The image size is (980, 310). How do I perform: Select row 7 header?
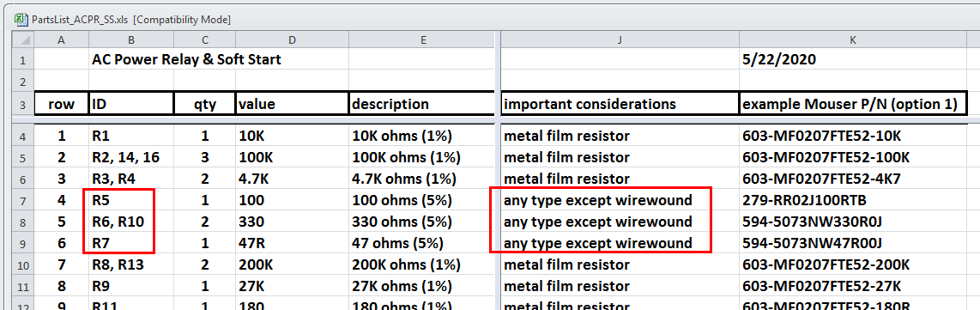pyautogui.click(x=23, y=200)
